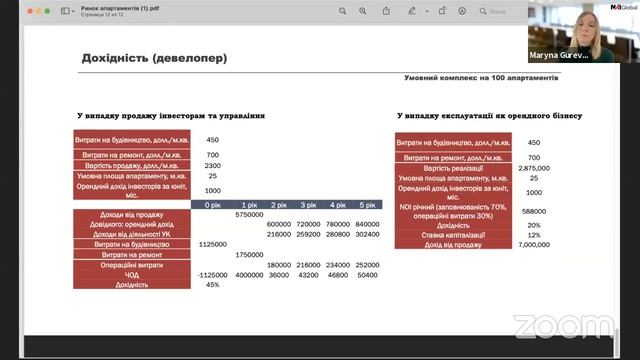Click the value 2300 for sale price
The image size is (640, 360).
click(213, 166)
